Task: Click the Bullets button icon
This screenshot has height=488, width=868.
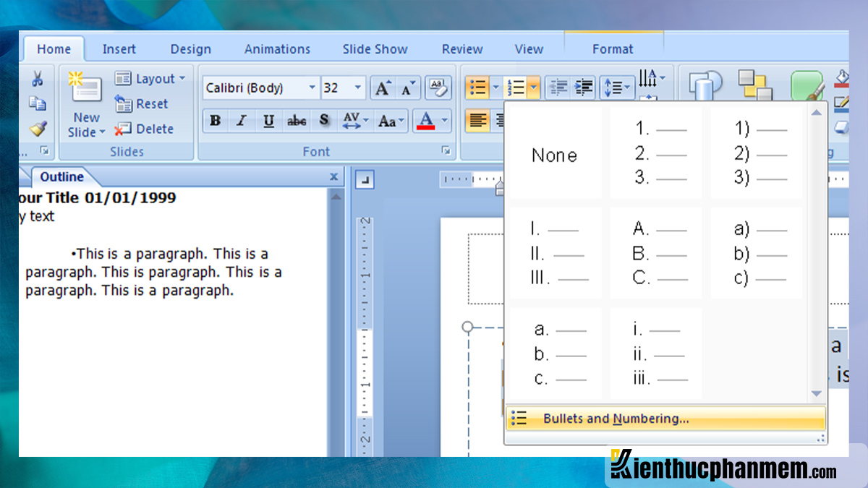Action: (x=477, y=87)
